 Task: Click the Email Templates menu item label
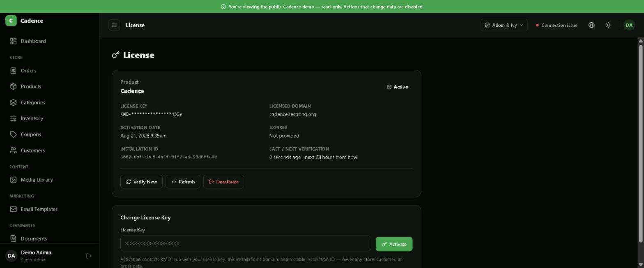[x=39, y=209]
